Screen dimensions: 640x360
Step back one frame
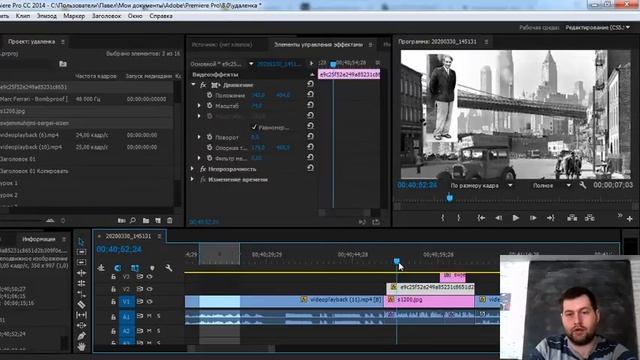point(498,218)
